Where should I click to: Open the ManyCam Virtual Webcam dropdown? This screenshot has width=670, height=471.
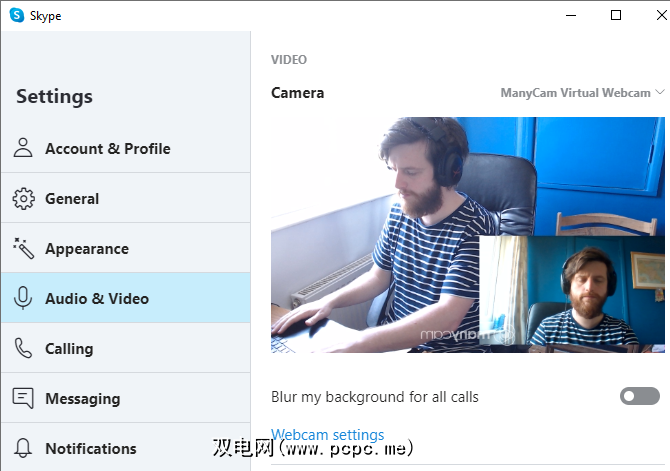click(x=575, y=93)
